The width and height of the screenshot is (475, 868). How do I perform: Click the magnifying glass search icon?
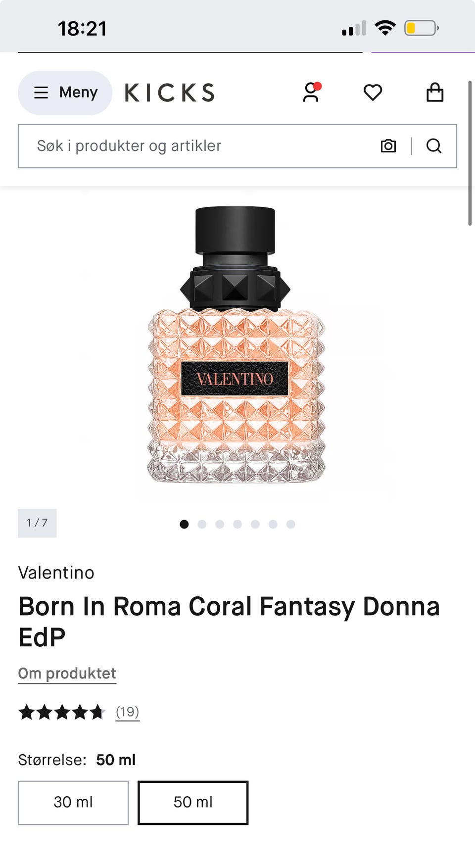click(x=434, y=146)
